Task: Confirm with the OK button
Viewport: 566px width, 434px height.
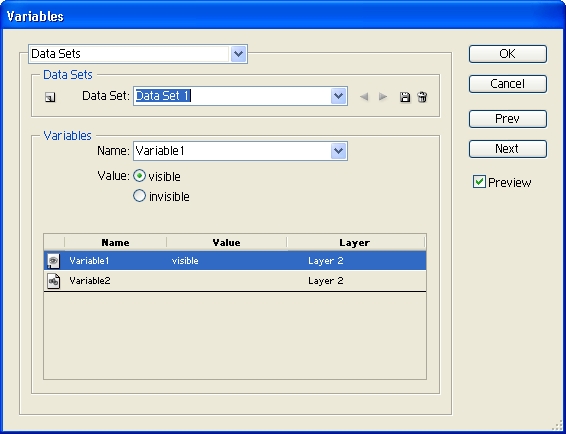Action: [508, 54]
